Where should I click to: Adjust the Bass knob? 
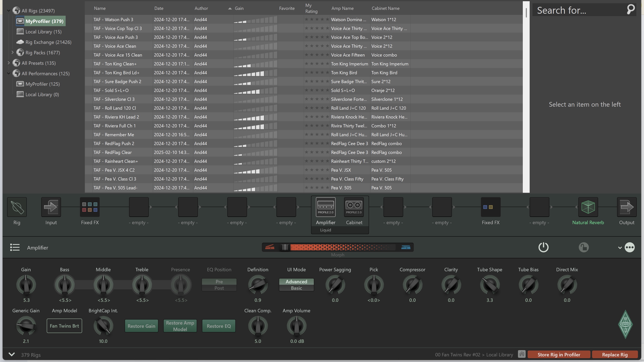click(x=65, y=285)
